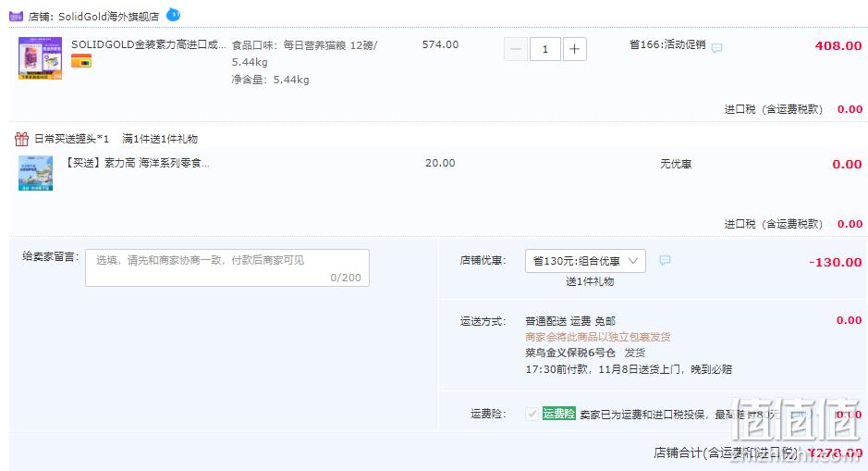Click 菜鸟金义保税6号仓 warehouse text
The image size is (868, 471).
(570, 353)
